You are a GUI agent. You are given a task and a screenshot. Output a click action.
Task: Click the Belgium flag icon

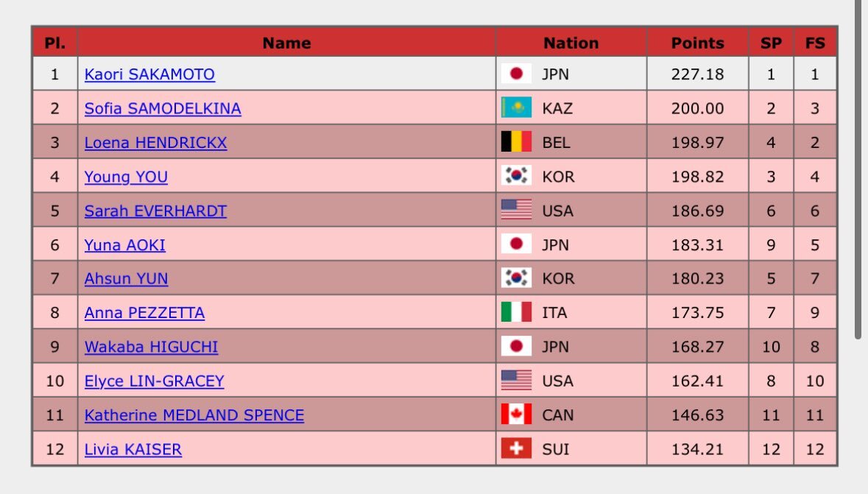[x=516, y=143]
